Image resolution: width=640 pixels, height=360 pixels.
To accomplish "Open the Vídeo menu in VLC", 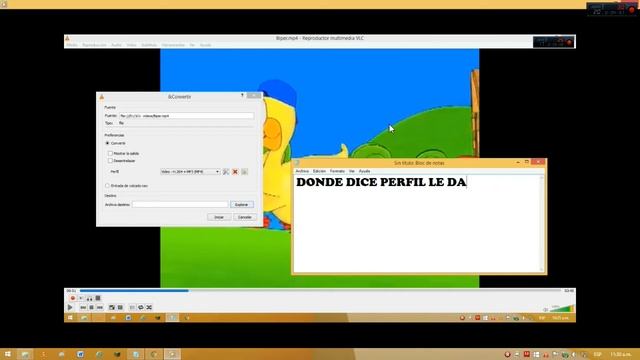I will coord(131,45).
